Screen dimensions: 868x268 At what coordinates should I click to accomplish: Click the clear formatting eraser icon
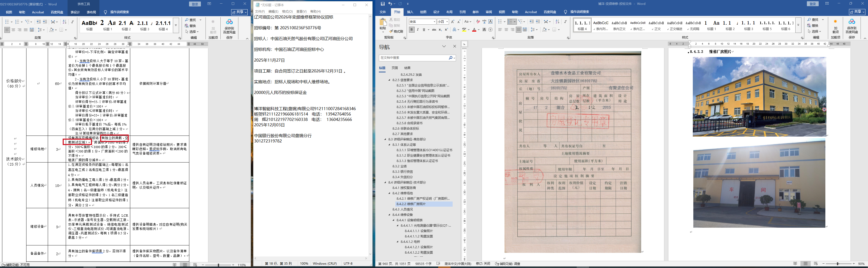(478, 22)
